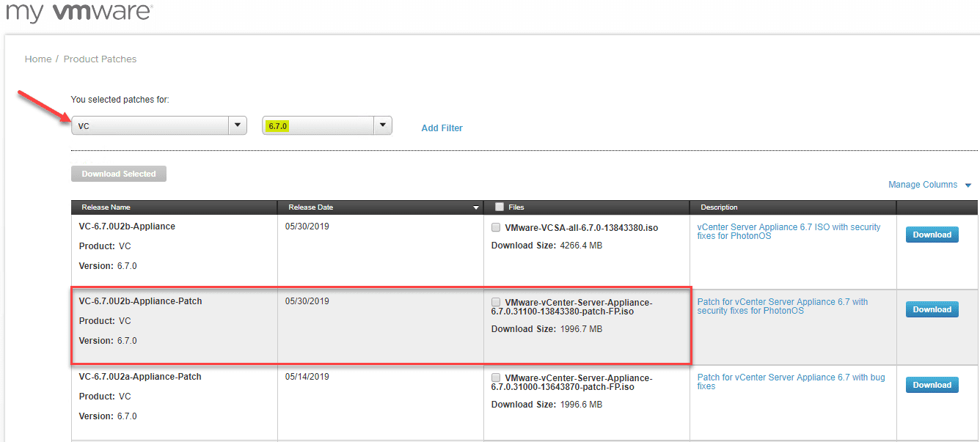980x442 pixels.
Task: Open Product Patches breadcrumb
Action: pyautogui.click(x=100, y=59)
